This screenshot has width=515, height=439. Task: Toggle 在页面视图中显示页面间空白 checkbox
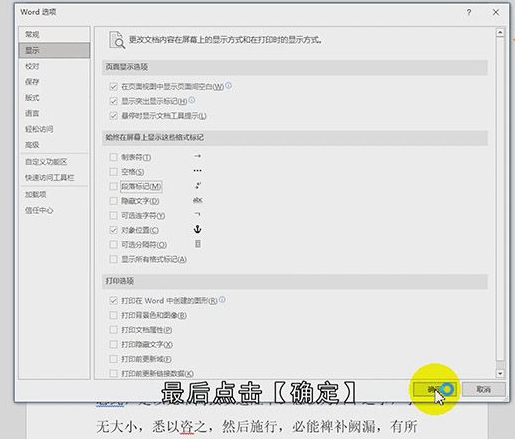(x=114, y=87)
